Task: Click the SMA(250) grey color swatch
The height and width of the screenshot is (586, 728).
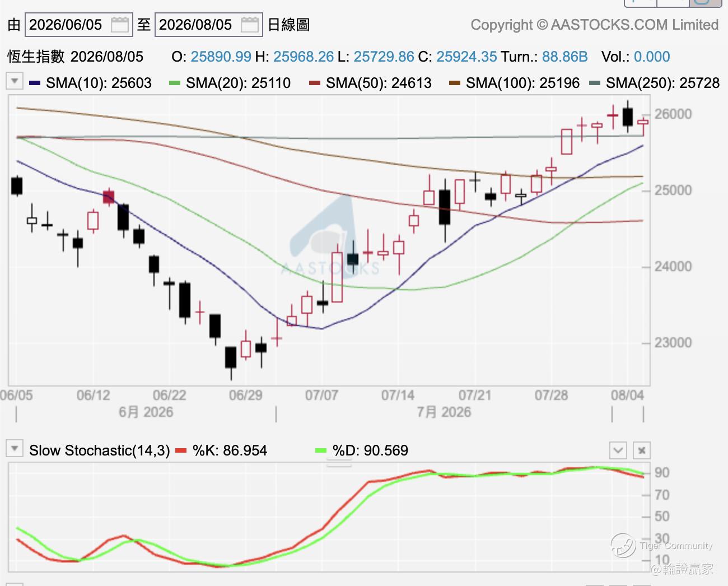Action: click(595, 83)
